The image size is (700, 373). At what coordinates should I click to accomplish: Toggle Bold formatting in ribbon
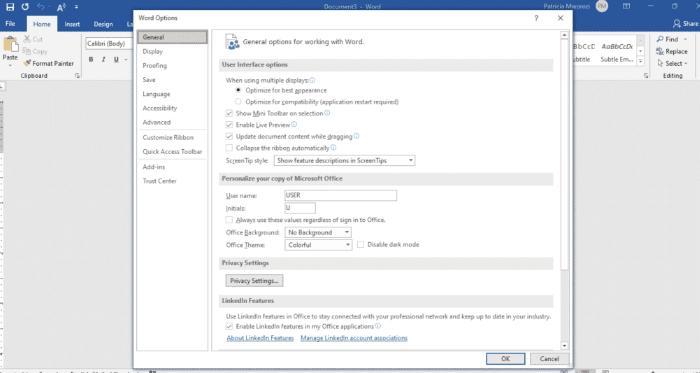click(91, 59)
